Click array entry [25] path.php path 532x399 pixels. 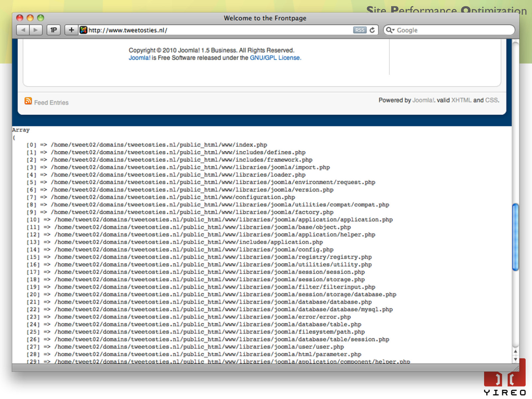pyautogui.click(x=209, y=332)
